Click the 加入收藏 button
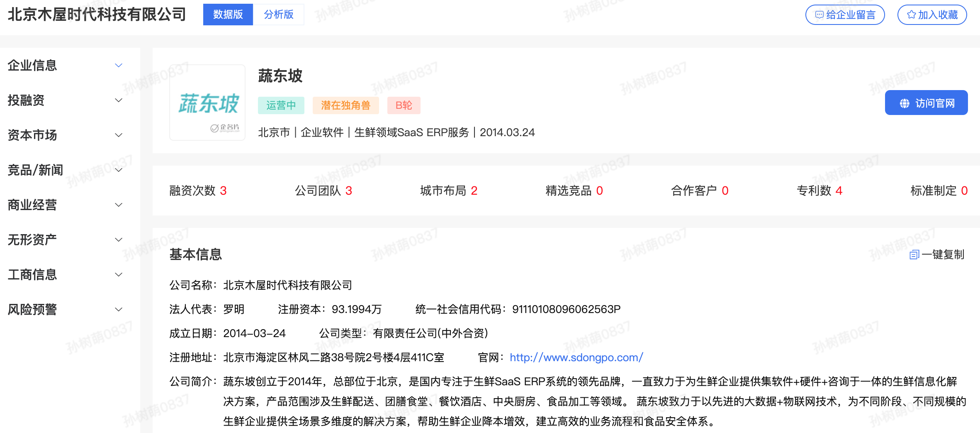The image size is (980, 433). 932,15
